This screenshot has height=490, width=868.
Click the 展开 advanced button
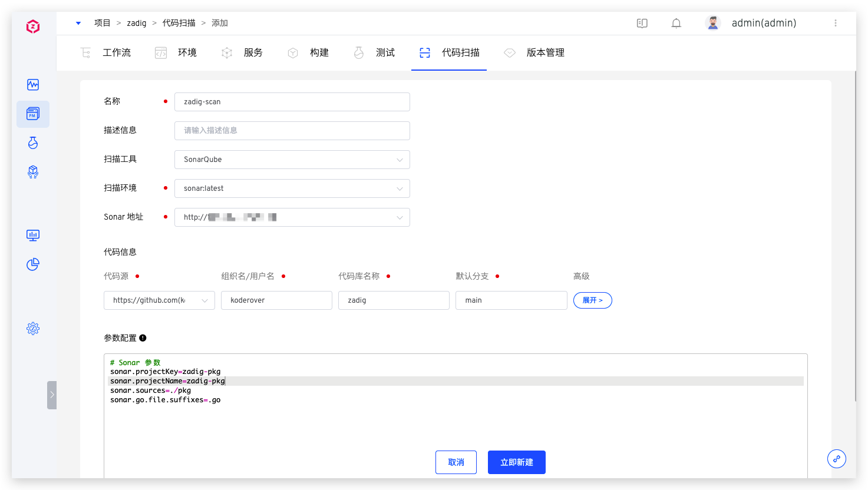click(x=592, y=300)
